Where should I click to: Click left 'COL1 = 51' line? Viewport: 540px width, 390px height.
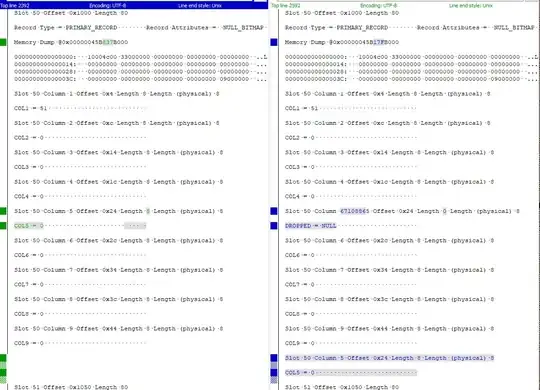pos(80,109)
